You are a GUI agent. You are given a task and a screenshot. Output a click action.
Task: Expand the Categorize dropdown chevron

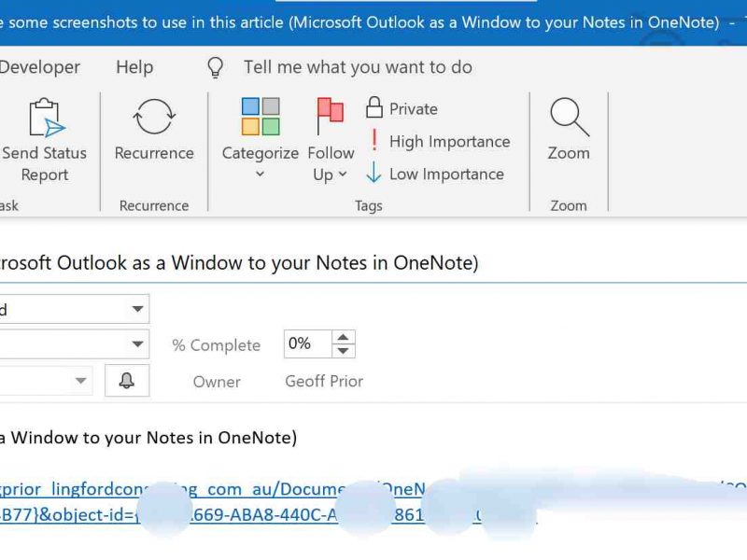[x=260, y=175]
